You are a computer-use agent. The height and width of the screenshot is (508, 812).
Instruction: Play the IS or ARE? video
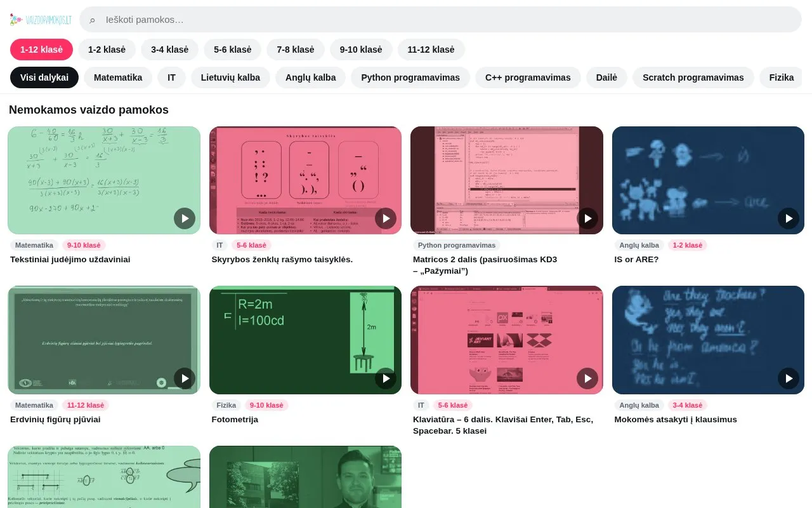[x=789, y=218]
